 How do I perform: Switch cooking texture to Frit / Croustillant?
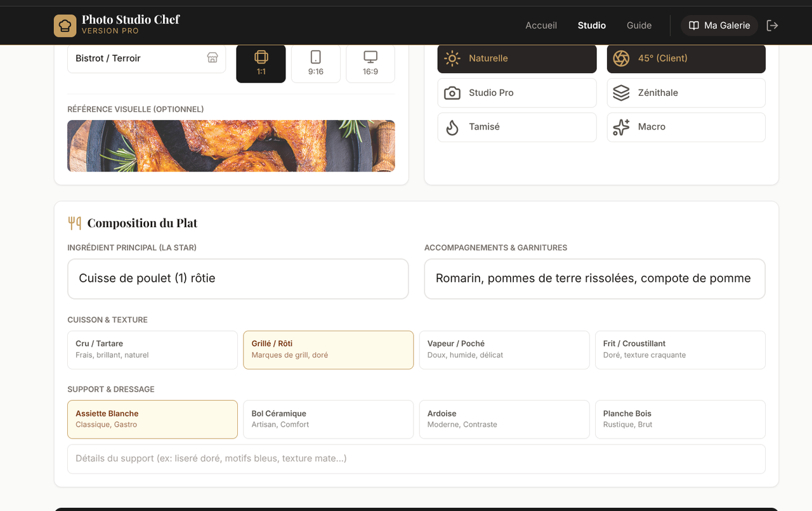pos(680,349)
